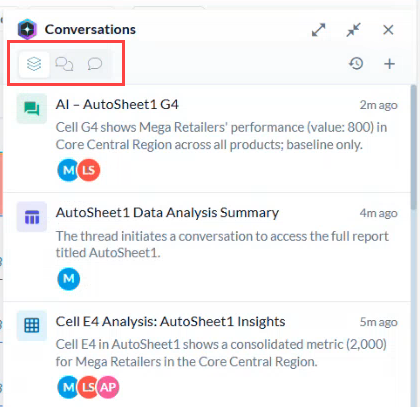Click blue grid icon for Cell E4 Analysis
The image size is (420, 407).
[x=32, y=326]
